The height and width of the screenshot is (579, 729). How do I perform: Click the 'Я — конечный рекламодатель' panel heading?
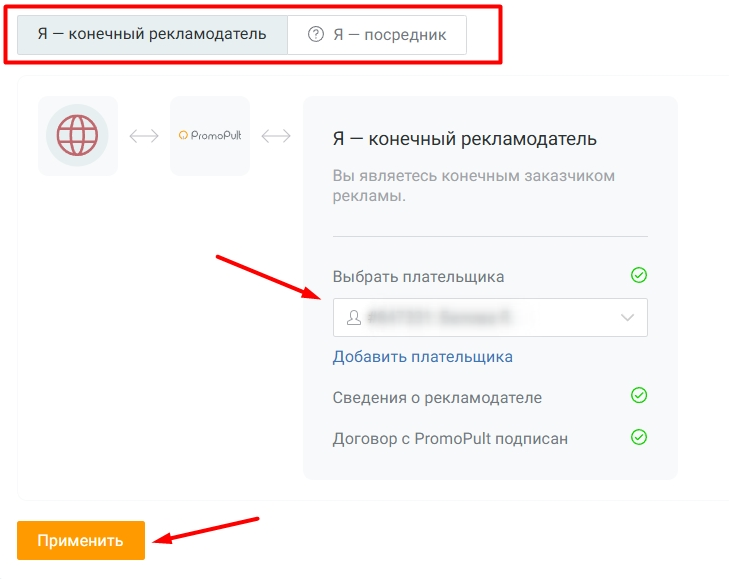pos(464,139)
